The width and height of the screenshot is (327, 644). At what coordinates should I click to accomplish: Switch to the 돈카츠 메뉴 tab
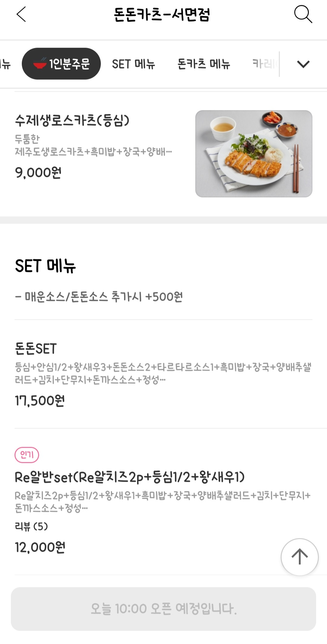(204, 64)
